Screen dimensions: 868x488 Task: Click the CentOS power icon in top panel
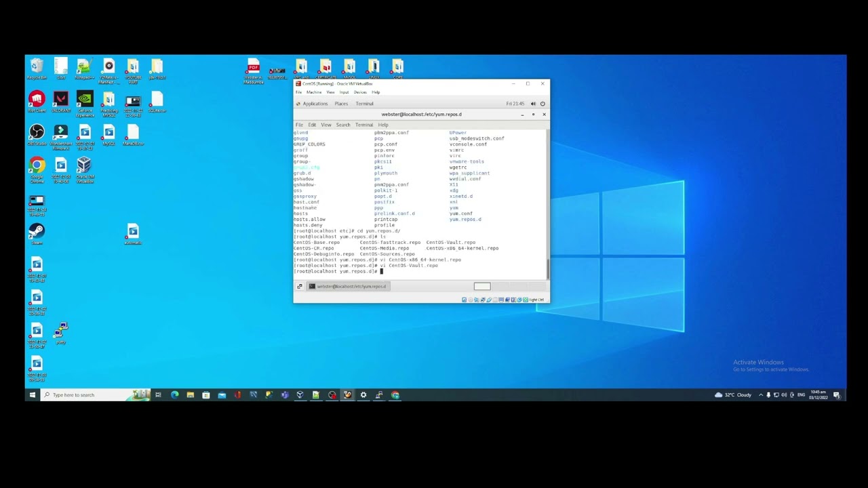coord(542,104)
